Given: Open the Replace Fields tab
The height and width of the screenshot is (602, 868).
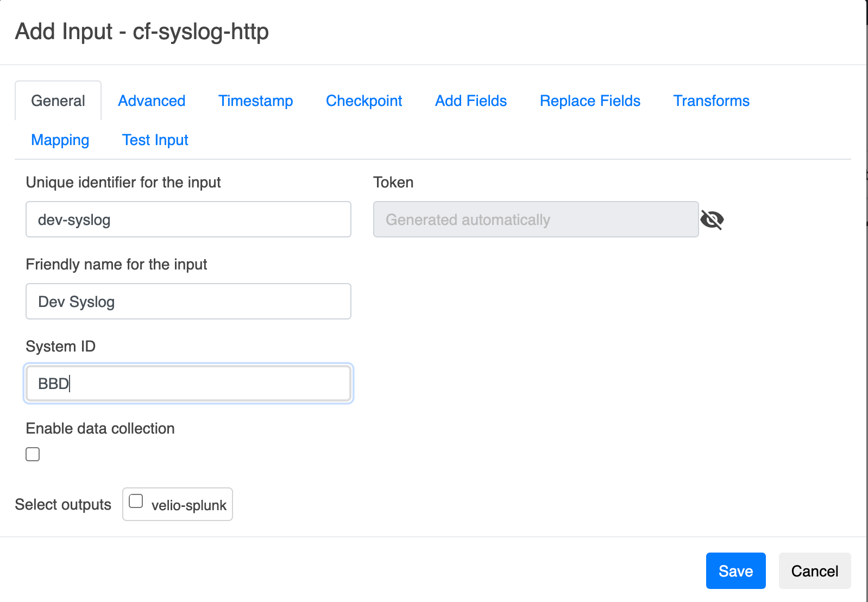Looking at the screenshot, I should pyautogui.click(x=590, y=101).
